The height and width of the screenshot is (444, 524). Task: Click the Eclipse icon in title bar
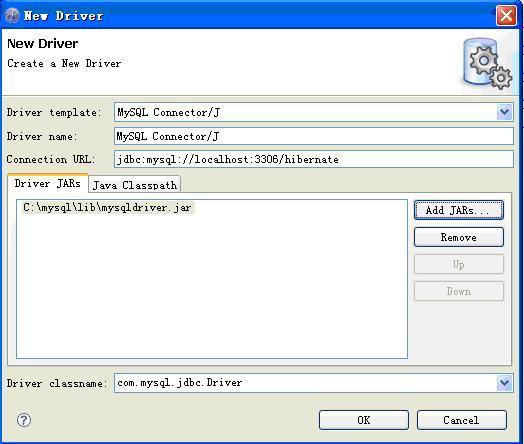tap(12, 15)
